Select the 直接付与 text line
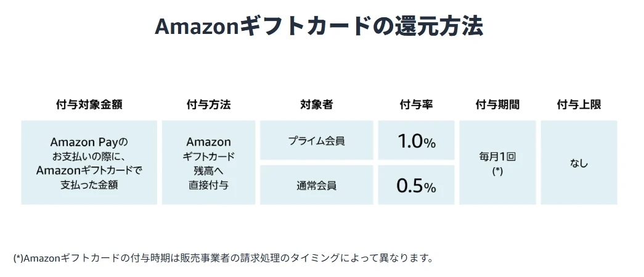Screen dimensions: 644x277 coord(208,184)
